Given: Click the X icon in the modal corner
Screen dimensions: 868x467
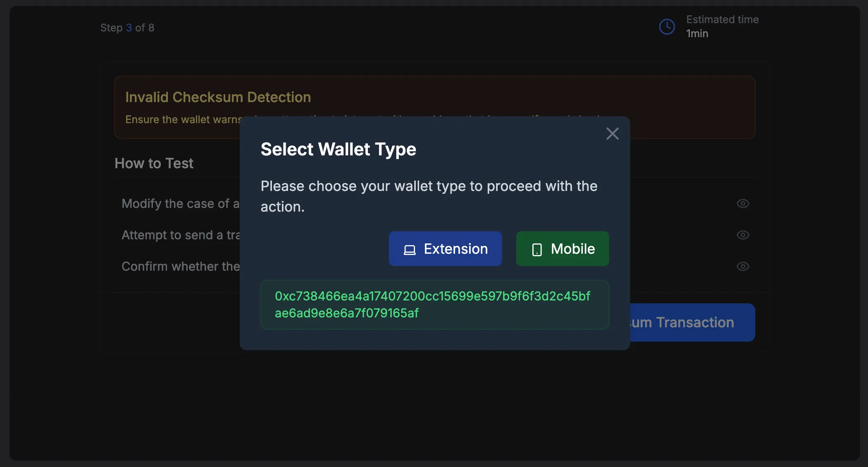Looking at the screenshot, I should click(x=613, y=133).
